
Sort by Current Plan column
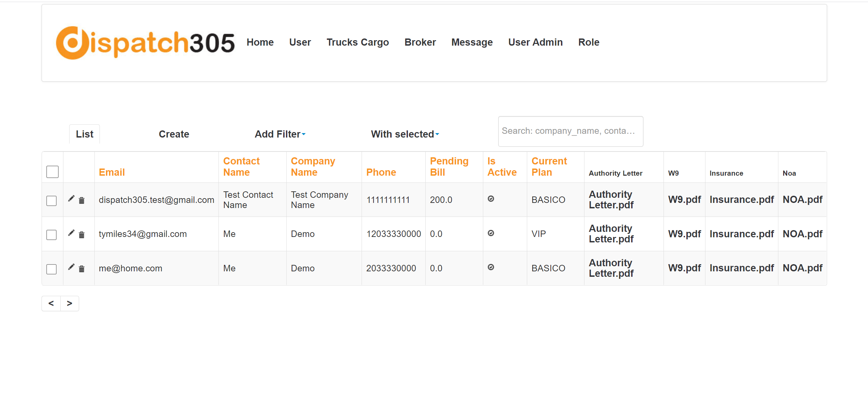point(549,166)
